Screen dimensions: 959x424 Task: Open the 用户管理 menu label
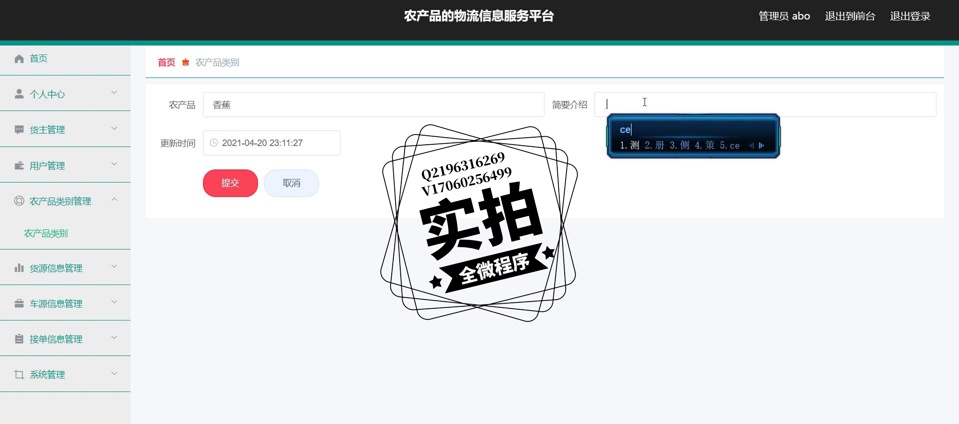coord(47,166)
